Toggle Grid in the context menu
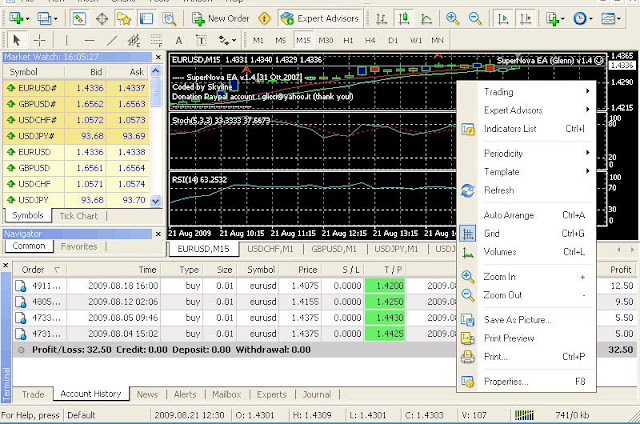 [526, 233]
